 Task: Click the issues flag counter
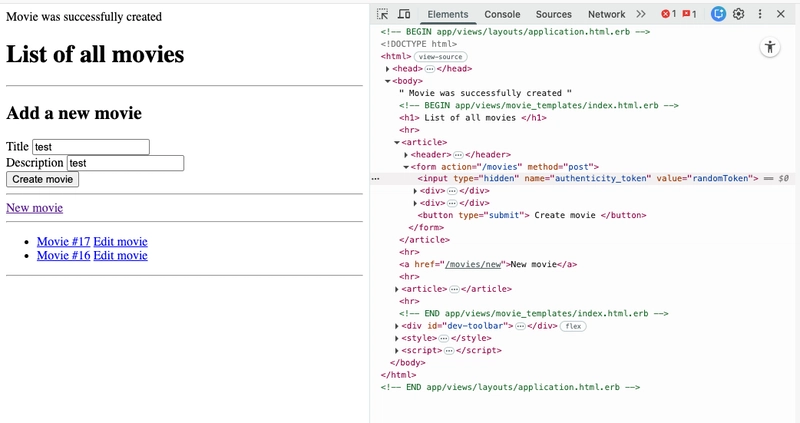[689, 14]
